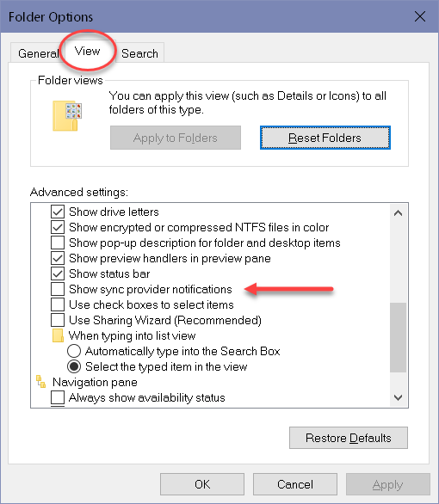Click the Folder views folder icon

(67, 116)
